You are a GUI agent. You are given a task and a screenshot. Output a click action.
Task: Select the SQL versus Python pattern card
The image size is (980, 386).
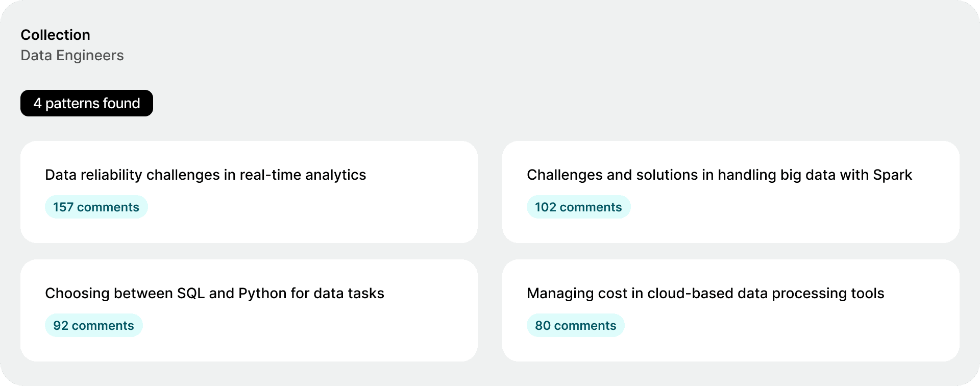[x=249, y=310]
